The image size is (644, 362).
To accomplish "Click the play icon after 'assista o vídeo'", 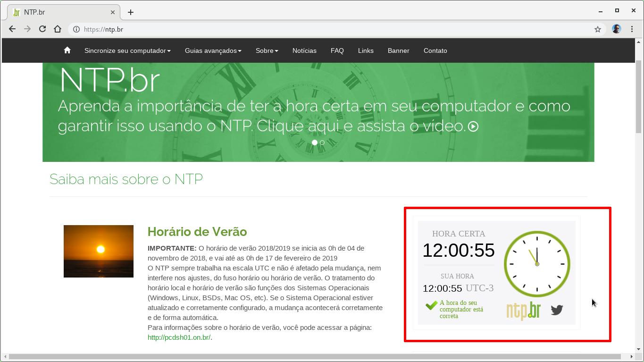I will 473,126.
